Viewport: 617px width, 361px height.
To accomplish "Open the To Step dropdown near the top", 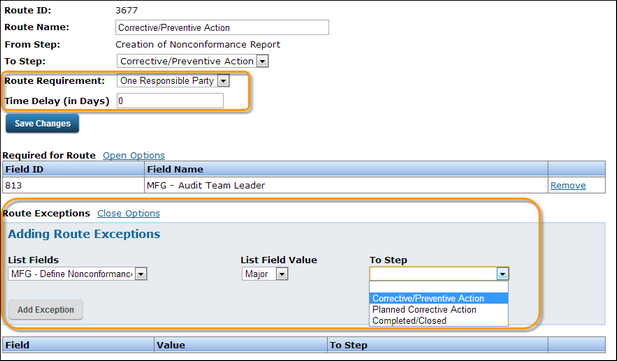I will [193, 61].
